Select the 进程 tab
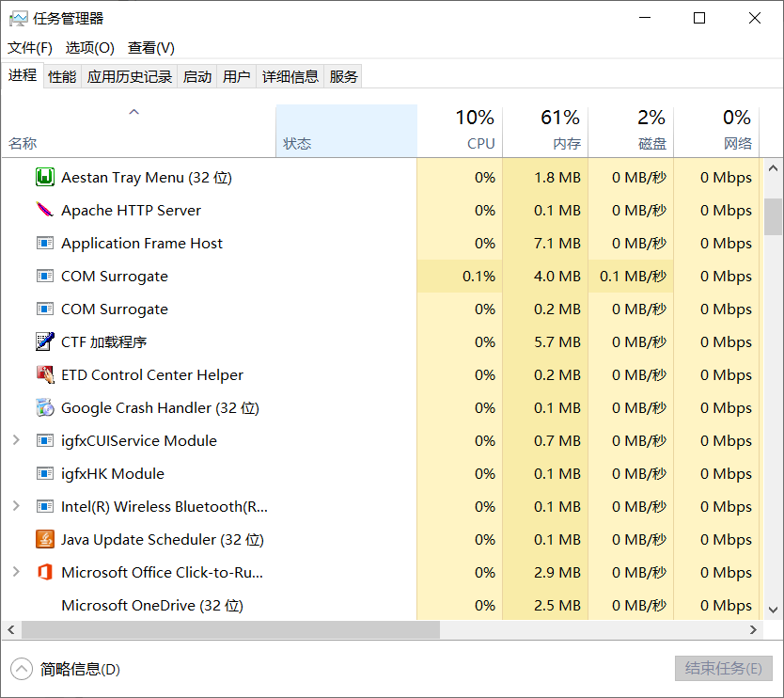Viewport: 784px width, 698px height. click(x=23, y=75)
